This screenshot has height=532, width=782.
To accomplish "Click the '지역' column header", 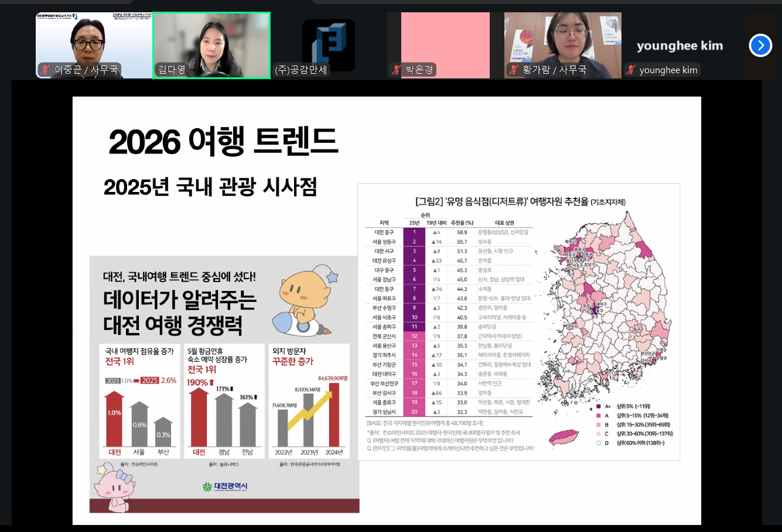I will [x=384, y=223].
